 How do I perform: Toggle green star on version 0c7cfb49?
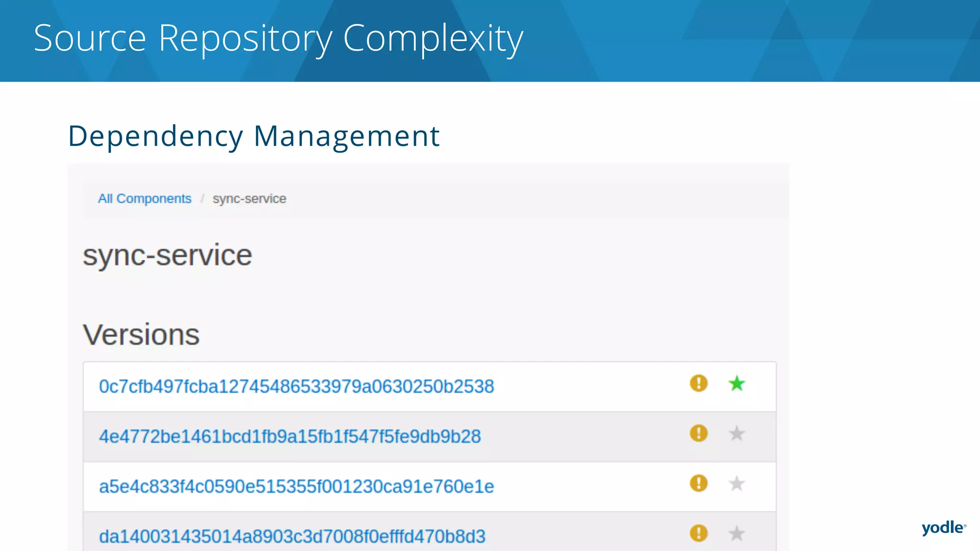tap(737, 383)
